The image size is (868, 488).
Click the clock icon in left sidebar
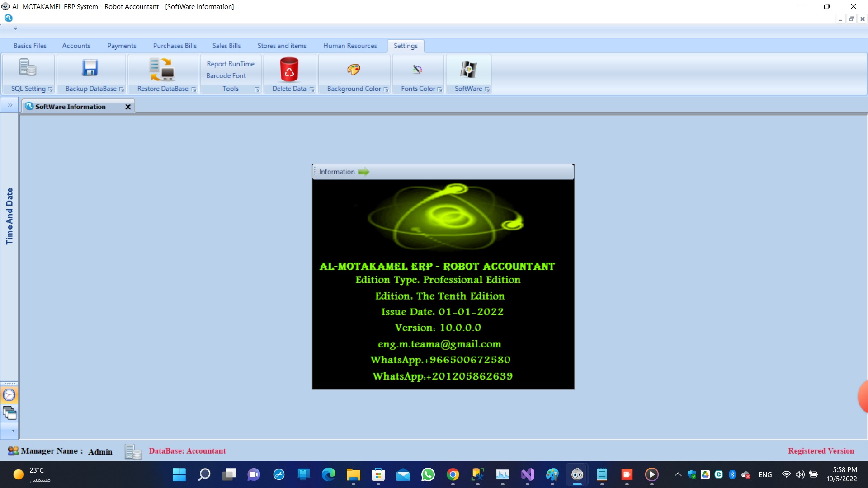click(x=9, y=395)
